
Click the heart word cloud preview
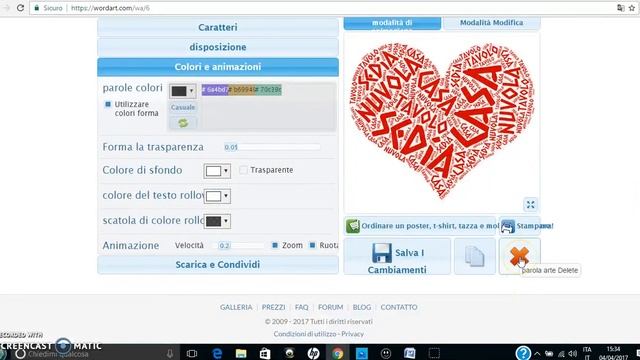442,121
